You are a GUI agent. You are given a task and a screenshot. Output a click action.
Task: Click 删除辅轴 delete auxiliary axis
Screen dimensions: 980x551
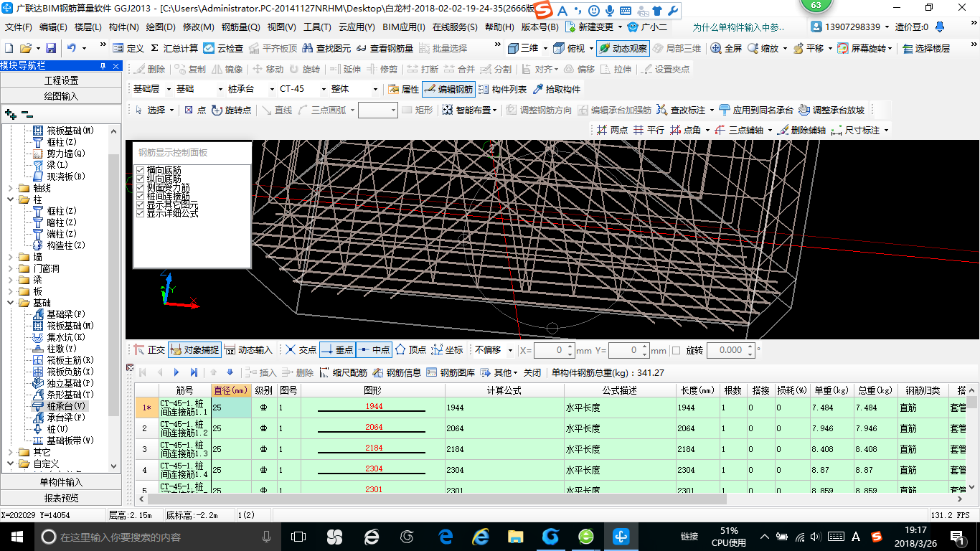point(802,130)
